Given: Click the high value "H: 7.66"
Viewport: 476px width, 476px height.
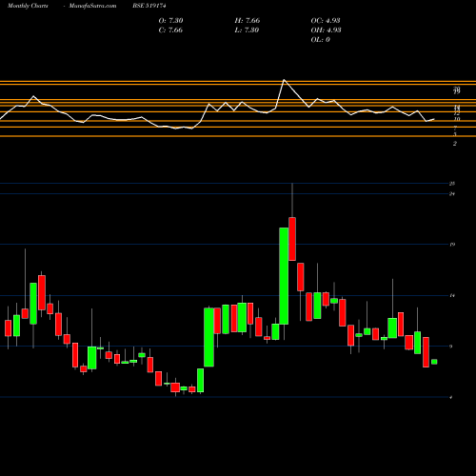Looking at the screenshot, I should (248, 21).
